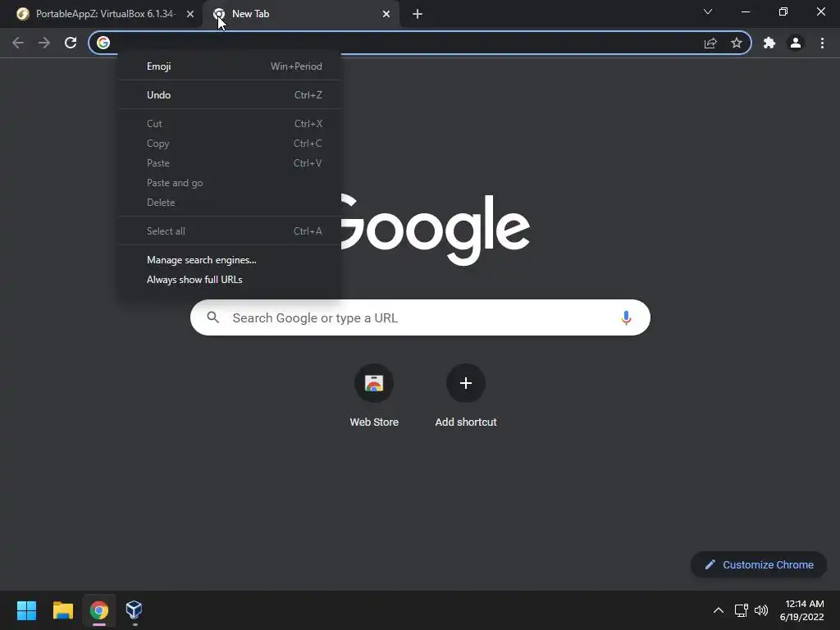Viewport: 840px width, 630px height.
Task: Minimize the Chrome window
Action: coord(745,11)
